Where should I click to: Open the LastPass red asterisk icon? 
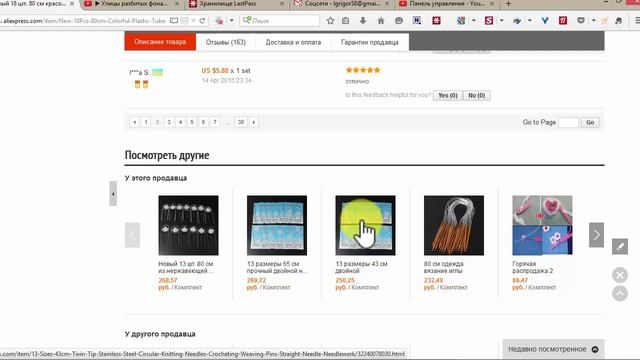click(436, 20)
